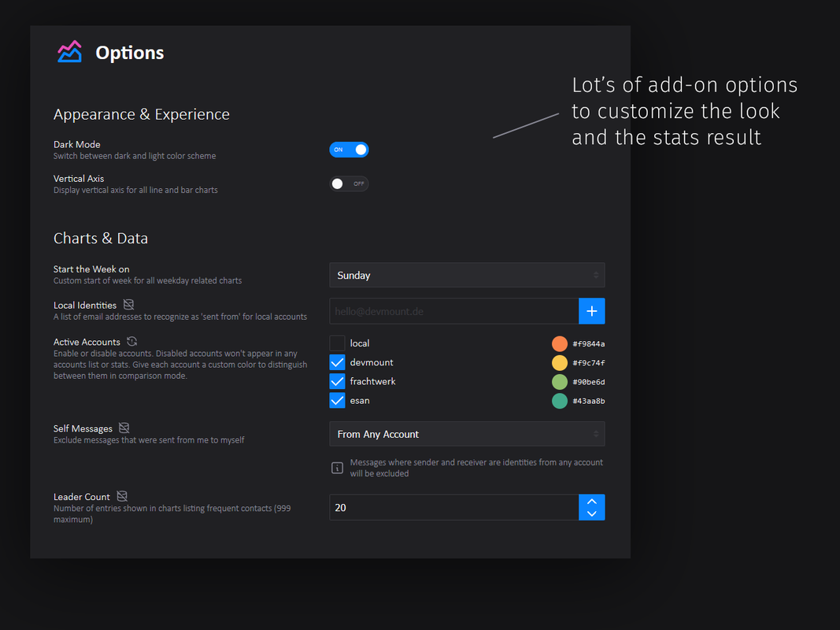840x630 pixels.
Task: Click the plus button to add identity
Action: pos(591,311)
